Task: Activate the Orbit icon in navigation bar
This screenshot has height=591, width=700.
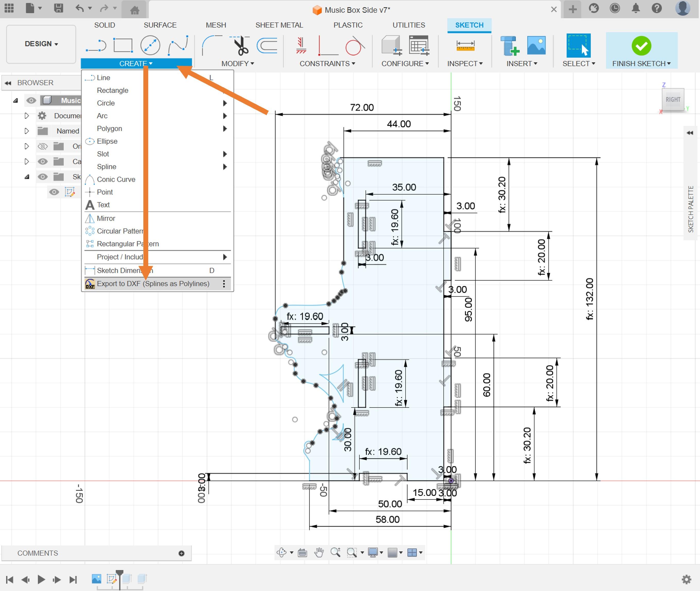Action: pyautogui.click(x=281, y=552)
